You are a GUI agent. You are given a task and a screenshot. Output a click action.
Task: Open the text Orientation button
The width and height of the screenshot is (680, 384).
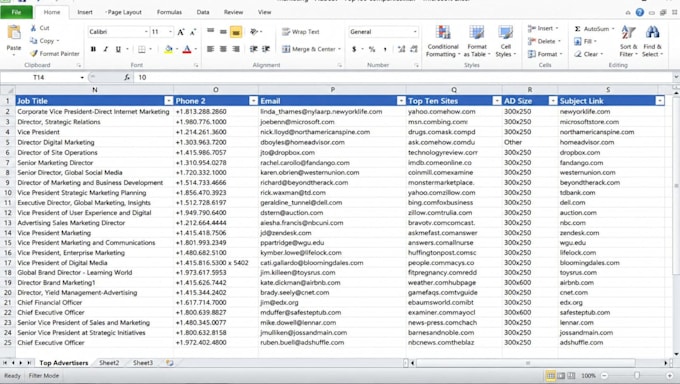(255, 31)
